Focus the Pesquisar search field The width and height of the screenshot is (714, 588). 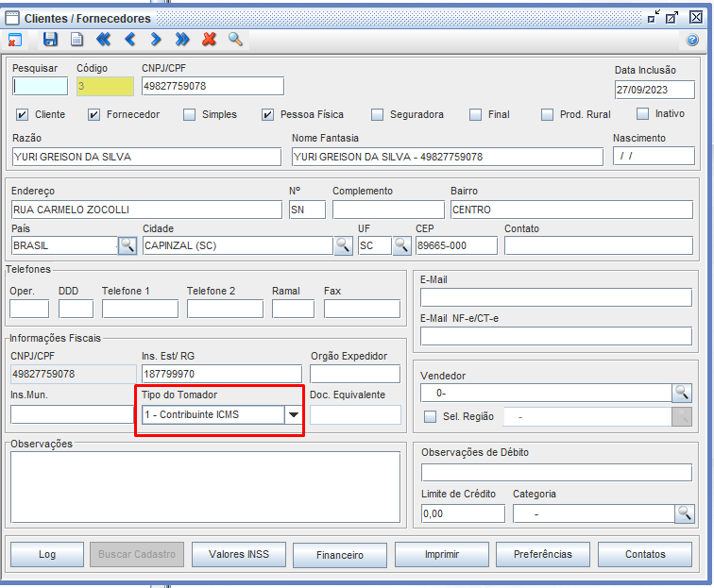click(40, 87)
